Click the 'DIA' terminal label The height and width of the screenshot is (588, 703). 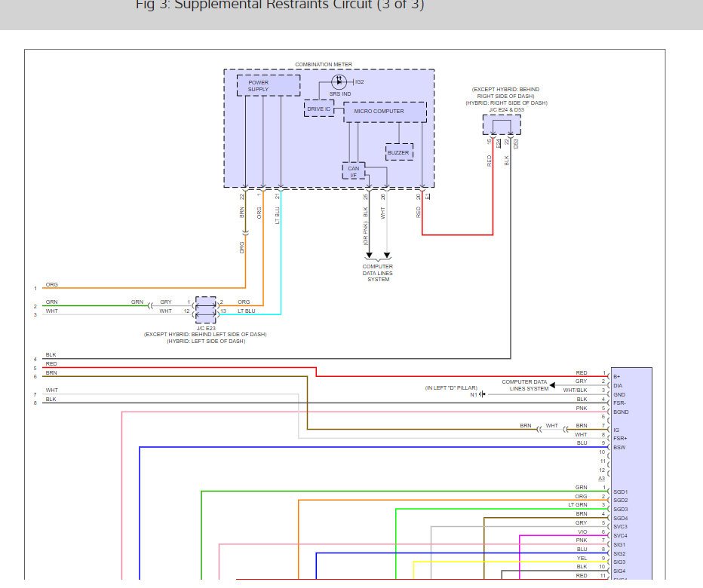[x=618, y=386]
